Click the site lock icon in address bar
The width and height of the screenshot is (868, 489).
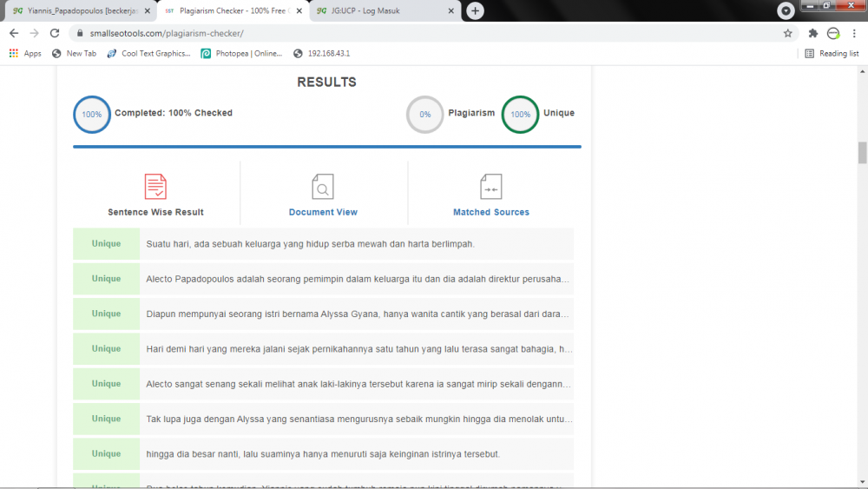(80, 33)
